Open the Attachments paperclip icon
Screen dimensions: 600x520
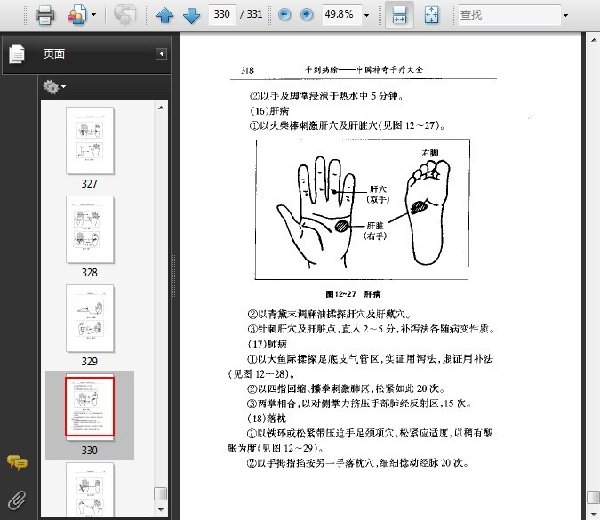(17, 500)
